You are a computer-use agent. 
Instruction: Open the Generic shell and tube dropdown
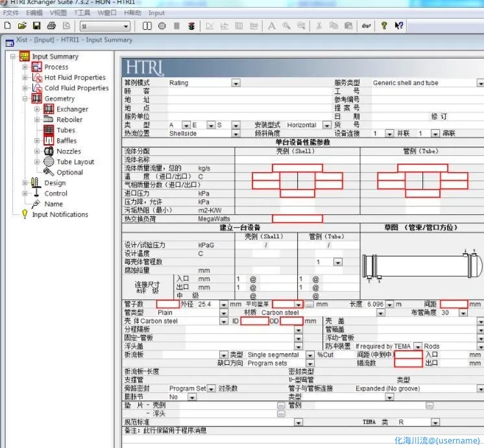coord(480,83)
